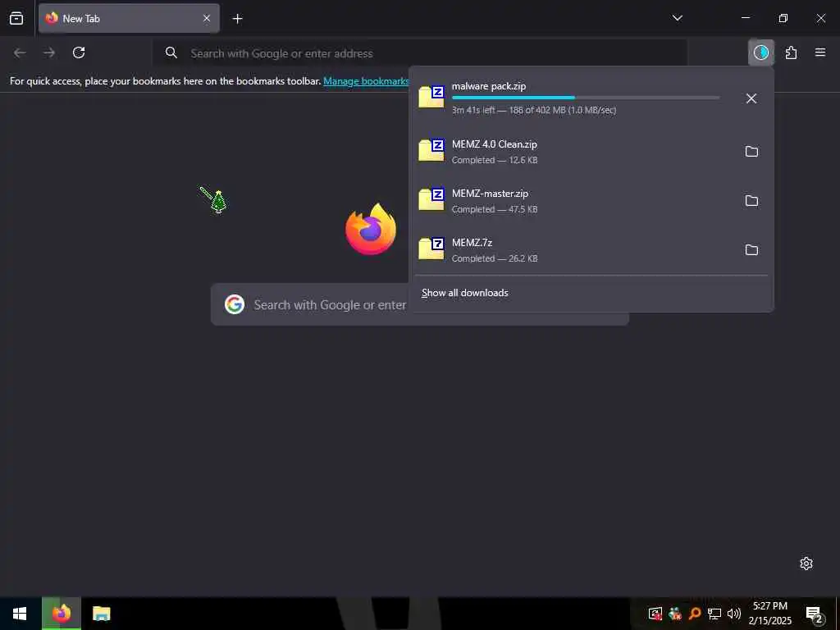Open the volume speaker tray icon
Image resolution: width=840 pixels, height=630 pixels.
tap(734, 614)
